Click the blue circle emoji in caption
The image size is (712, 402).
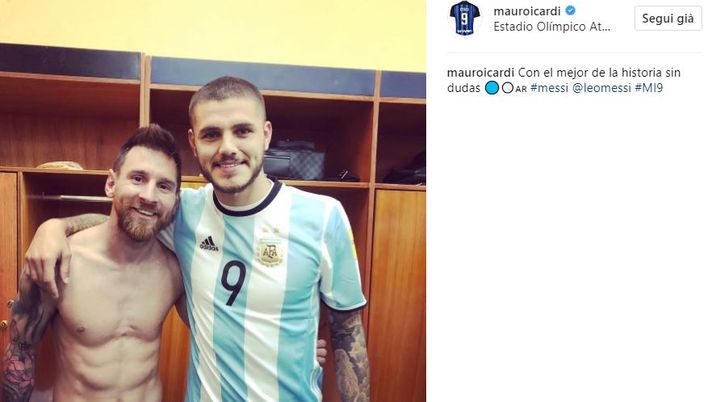coord(491,88)
